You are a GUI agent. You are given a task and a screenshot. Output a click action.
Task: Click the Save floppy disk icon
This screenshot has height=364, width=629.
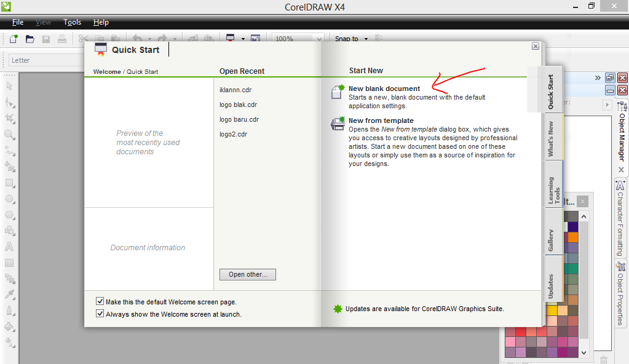[46, 39]
